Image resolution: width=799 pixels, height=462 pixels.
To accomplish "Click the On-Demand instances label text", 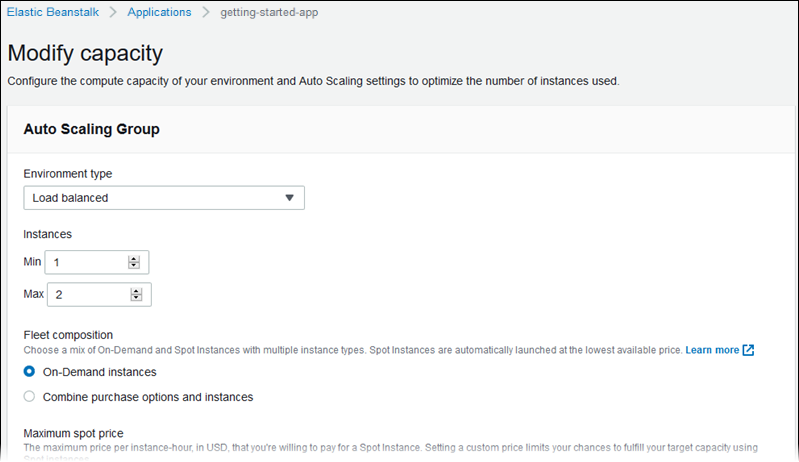I will click(98, 372).
